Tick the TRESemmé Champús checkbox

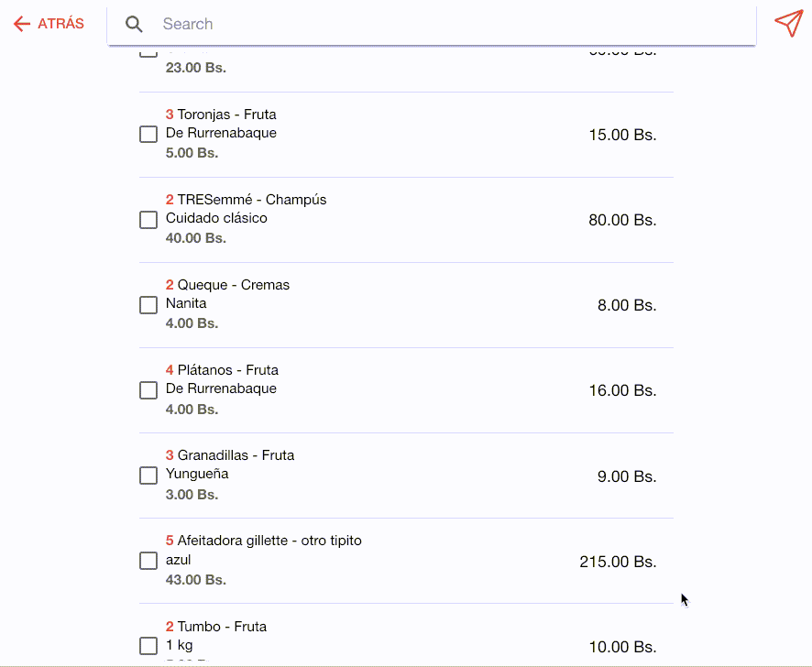pos(148,220)
